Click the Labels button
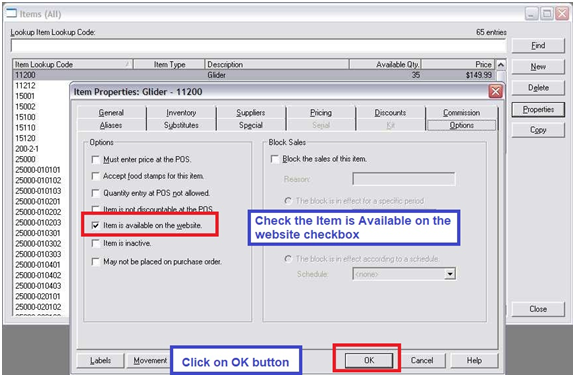 click(100, 360)
